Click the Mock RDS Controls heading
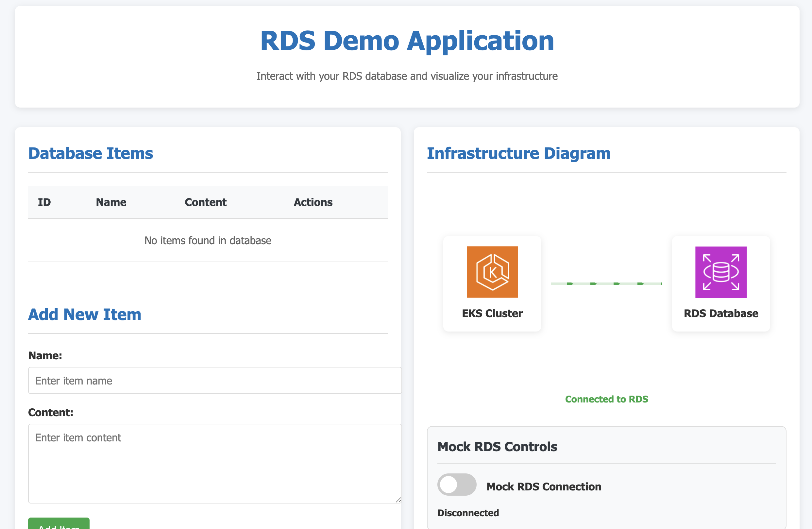 click(x=497, y=446)
